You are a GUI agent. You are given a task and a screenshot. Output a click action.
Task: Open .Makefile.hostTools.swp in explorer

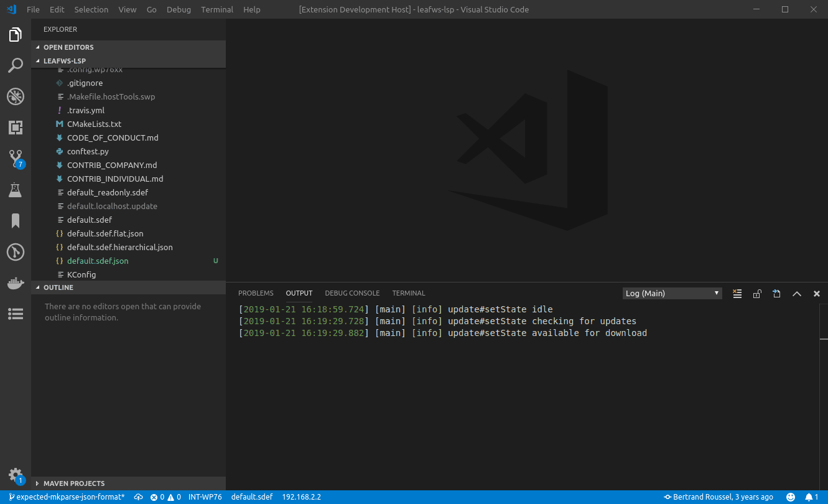[128, 96]
